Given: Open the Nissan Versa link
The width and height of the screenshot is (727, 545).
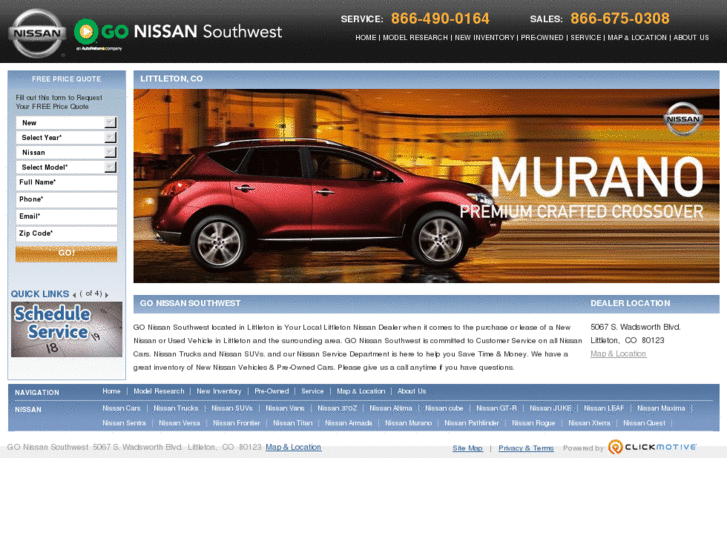Looking at the screenshot, I should click(x=179, y=423).
